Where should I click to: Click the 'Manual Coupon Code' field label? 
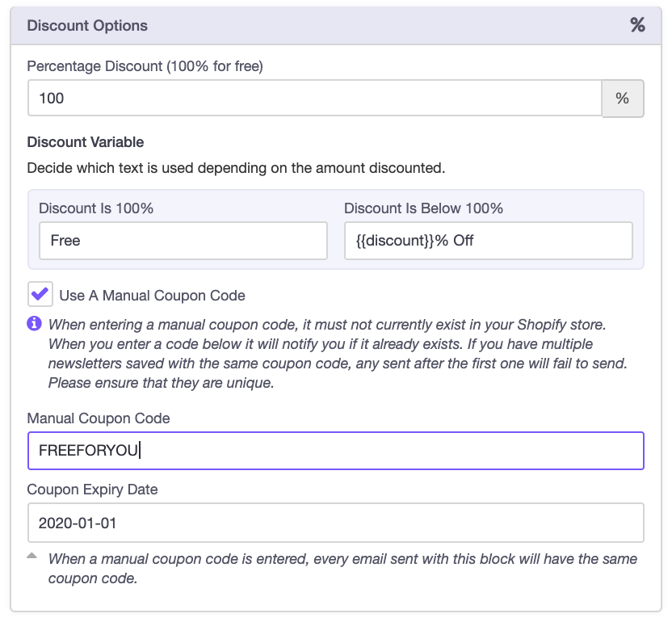tap(99, 418)
